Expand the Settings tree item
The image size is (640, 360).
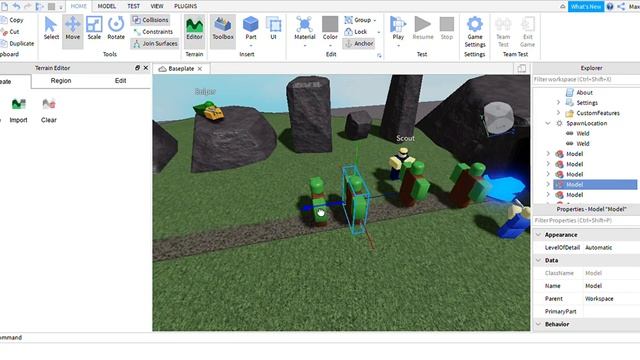point(558,102)
